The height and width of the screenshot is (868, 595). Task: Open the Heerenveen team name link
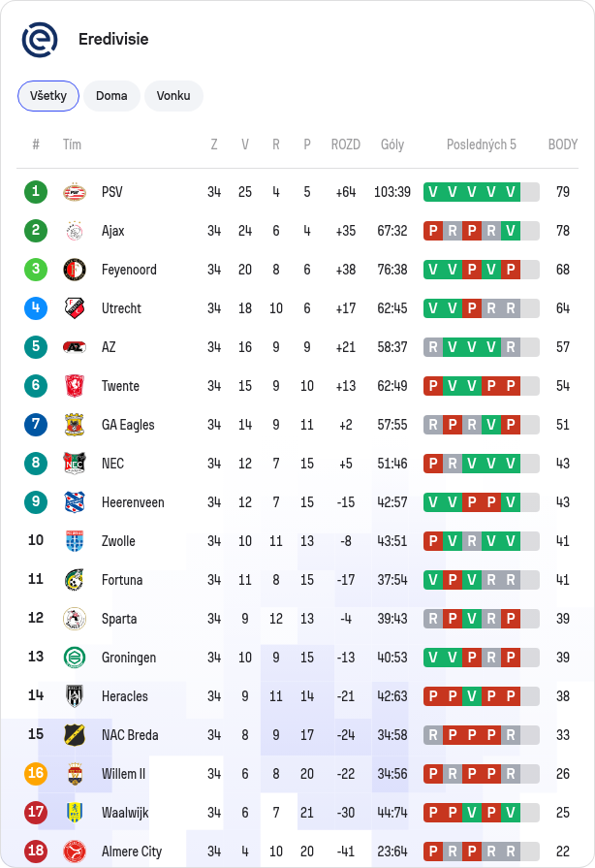click(133, 502)
